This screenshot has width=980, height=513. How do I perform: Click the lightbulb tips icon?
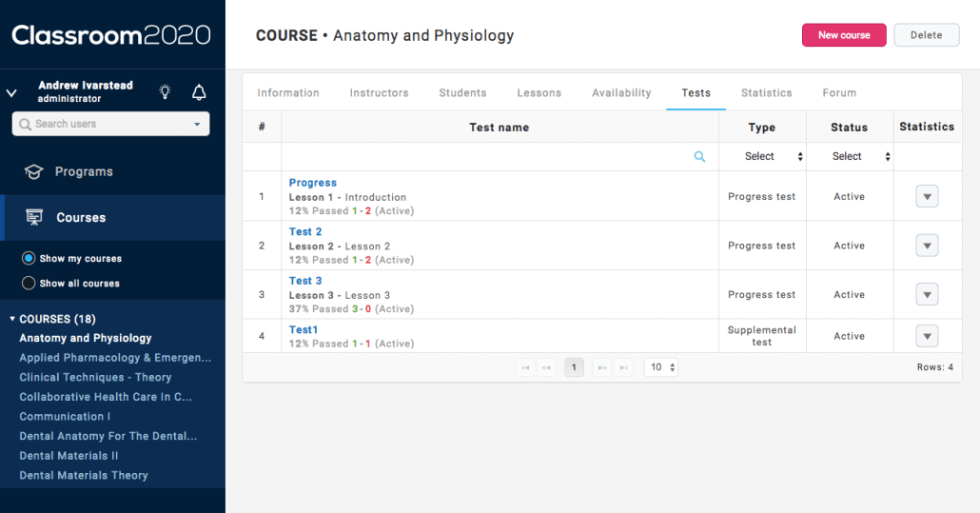[166, 92]
